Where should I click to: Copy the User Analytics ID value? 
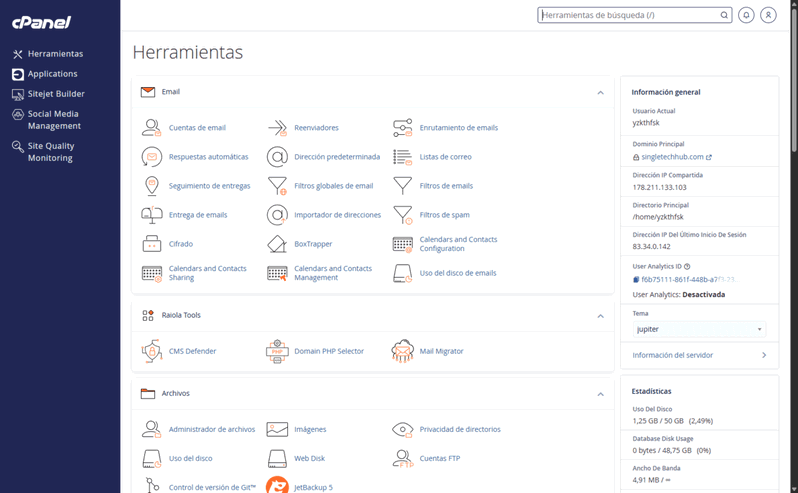coord(636,279)
